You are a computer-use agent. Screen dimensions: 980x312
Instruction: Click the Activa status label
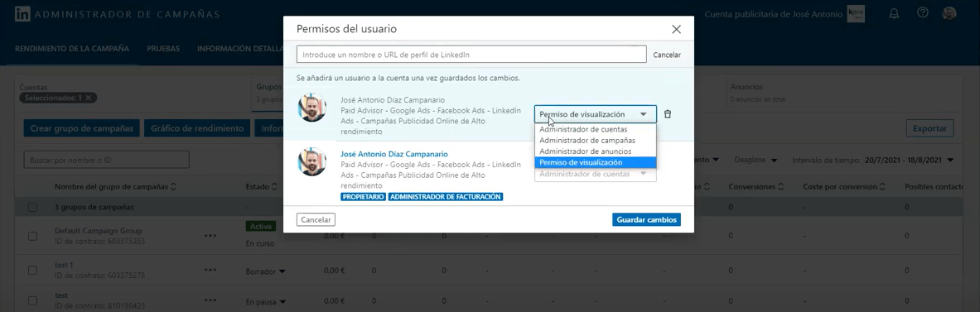click(261, 227)
